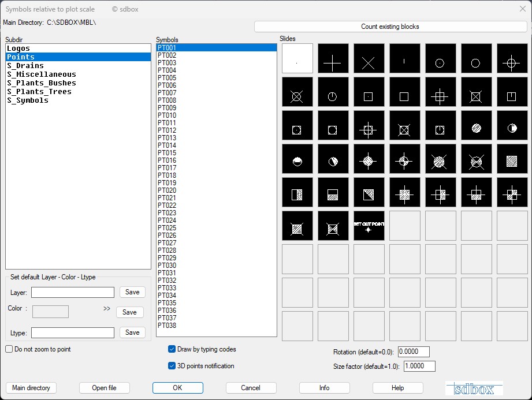This screenshot has width=532, height=400.
Task: Select square with bottom half hatched slide
Action: 333,192
